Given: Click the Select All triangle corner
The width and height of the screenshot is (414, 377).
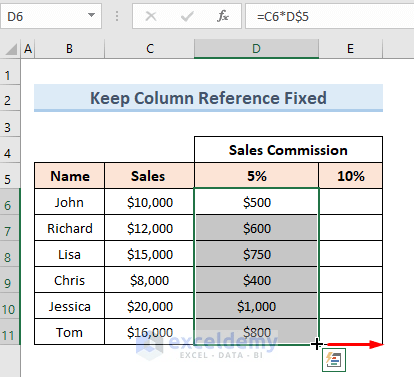Looking at the screenshot, I should (11, 49).
